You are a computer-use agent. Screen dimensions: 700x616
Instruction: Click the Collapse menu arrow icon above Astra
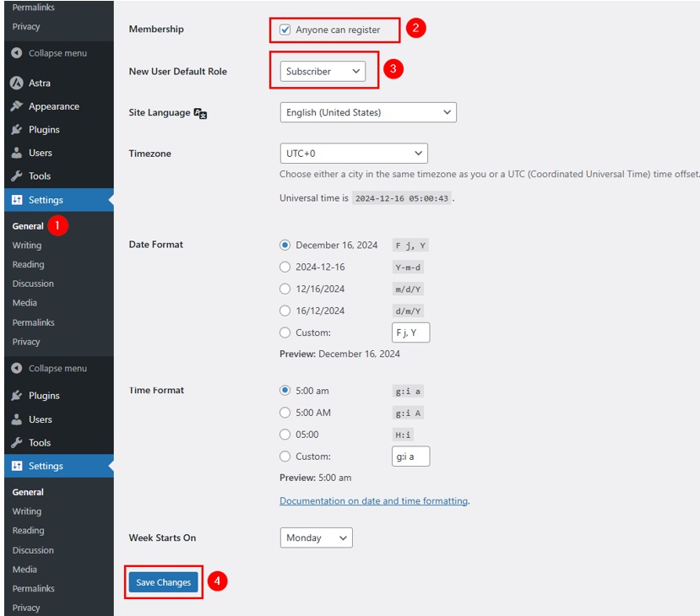click(17, 53)
